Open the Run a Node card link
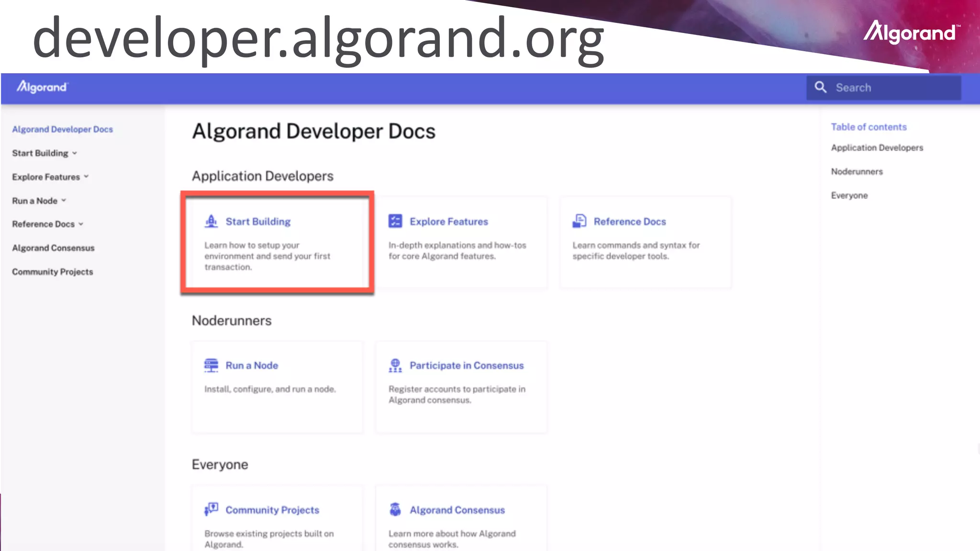This screenshot has width=980, height=551. click(x=252, y=365)
